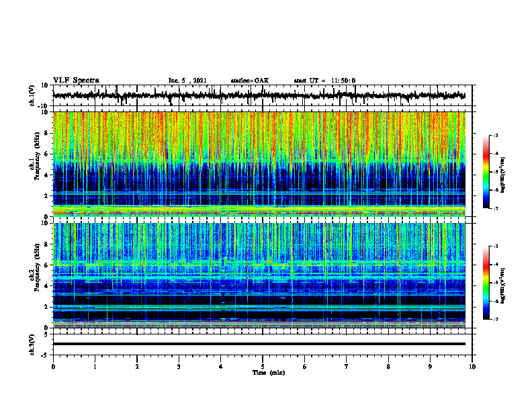Click the "6" kHz tick on ch.2 axis
The image size is (532, 411).
coord(46,265)
